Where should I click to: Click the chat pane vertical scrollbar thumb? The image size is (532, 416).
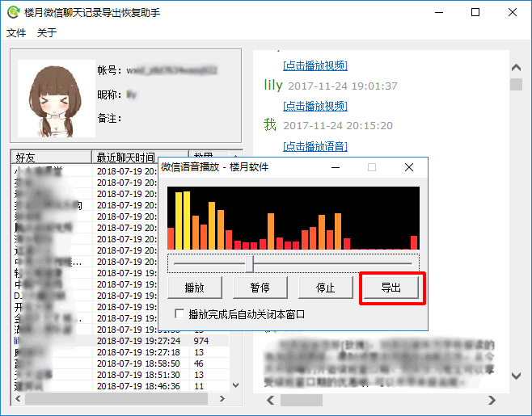tap(516, 85)
